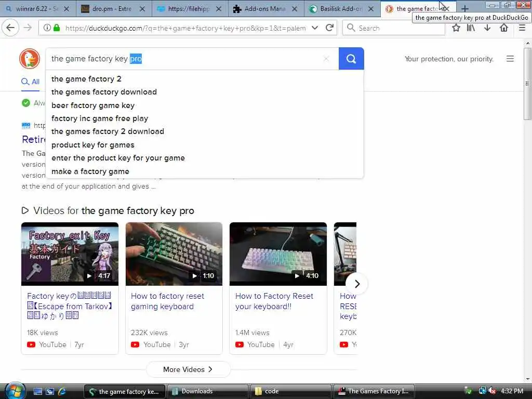Click the browser Forward arrow button
This screenshot has height=399, width=532.
[x=28, y=28]
